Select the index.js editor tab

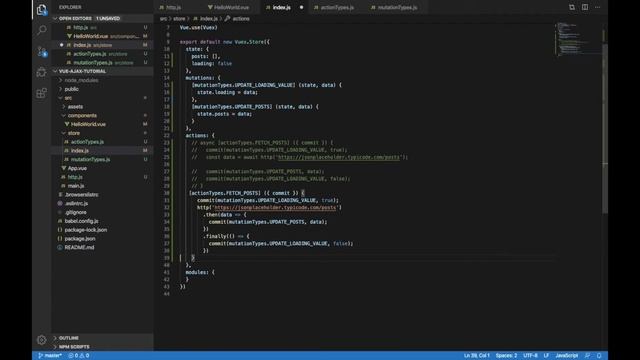point(282,7)
